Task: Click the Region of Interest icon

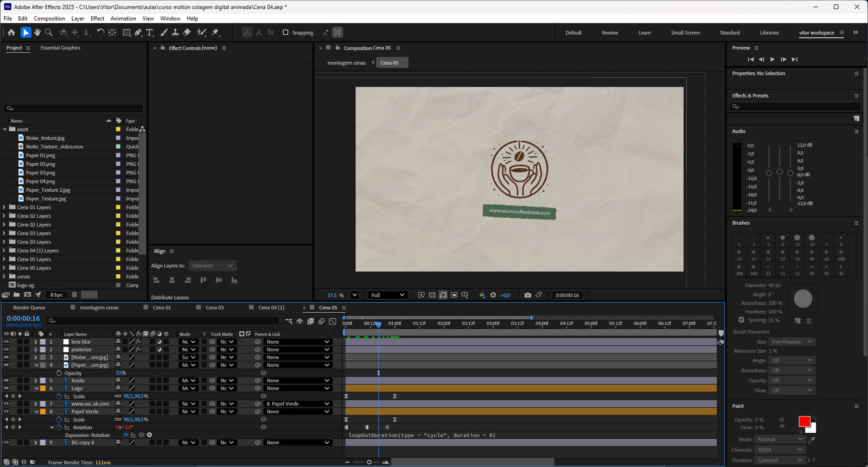Action: [454, 295]
